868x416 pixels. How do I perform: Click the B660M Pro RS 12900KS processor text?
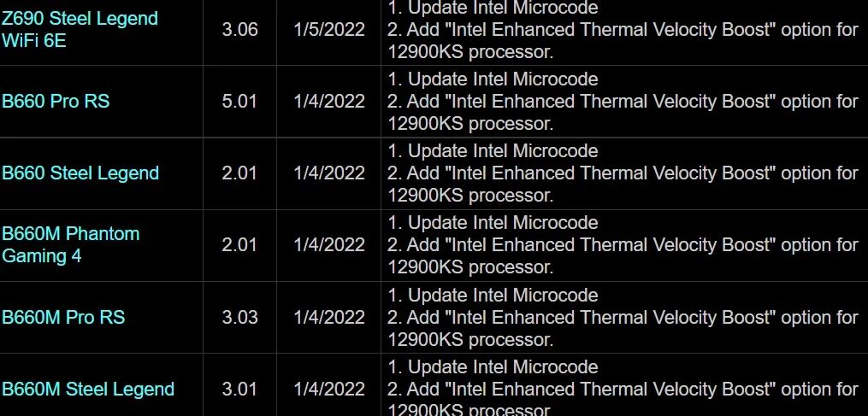[470, 339]
